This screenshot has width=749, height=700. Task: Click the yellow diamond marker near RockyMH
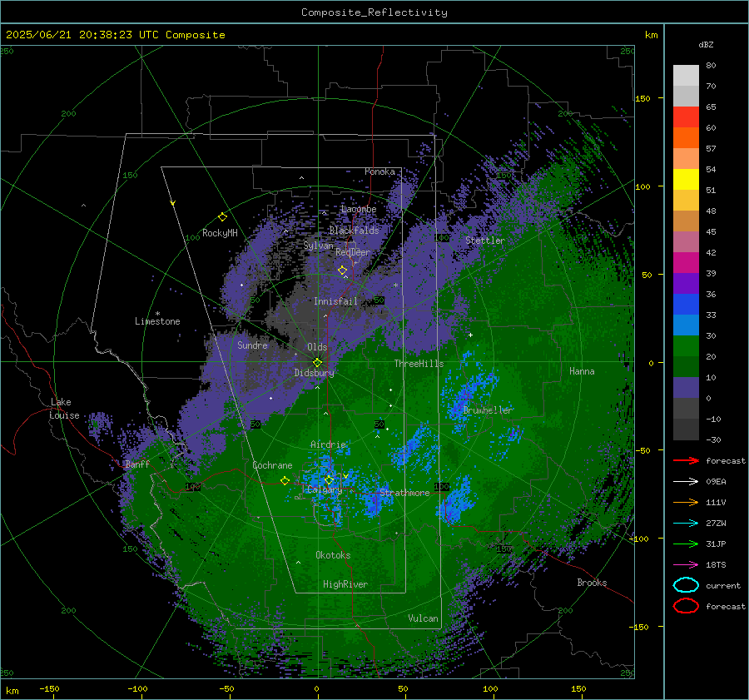[x=222, y=217]
